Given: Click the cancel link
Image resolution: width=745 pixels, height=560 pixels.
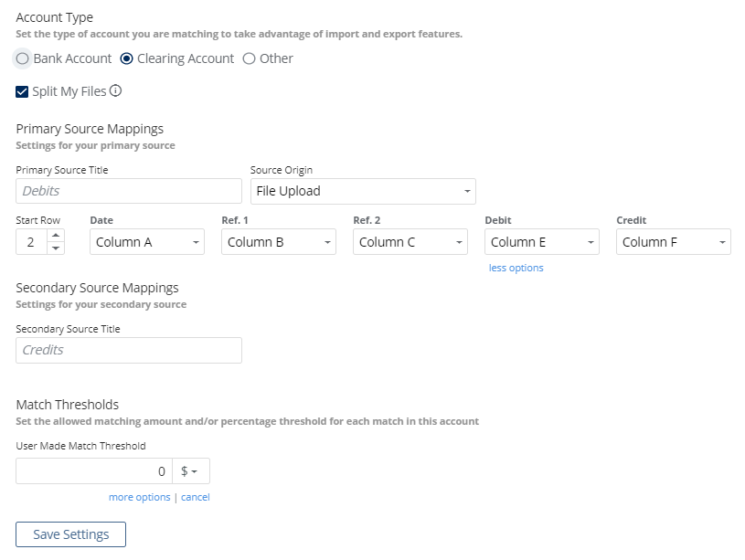Looking at the screenshot, I should pyautogui.click(x=196, y=497).
